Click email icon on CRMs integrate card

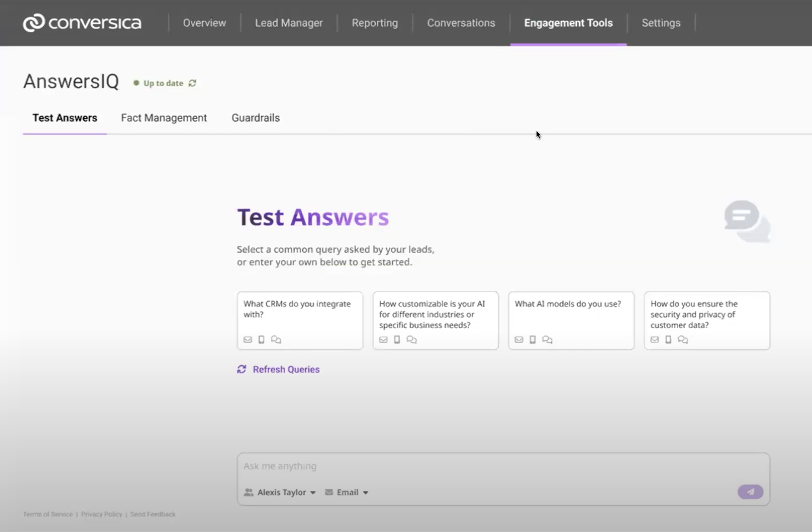(x=248, y=340)
